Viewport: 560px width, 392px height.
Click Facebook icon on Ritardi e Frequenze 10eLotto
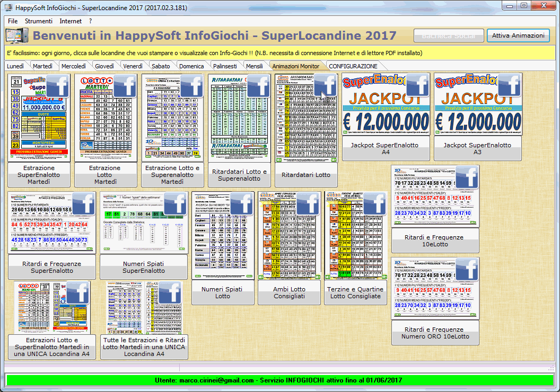coord(467,177)
